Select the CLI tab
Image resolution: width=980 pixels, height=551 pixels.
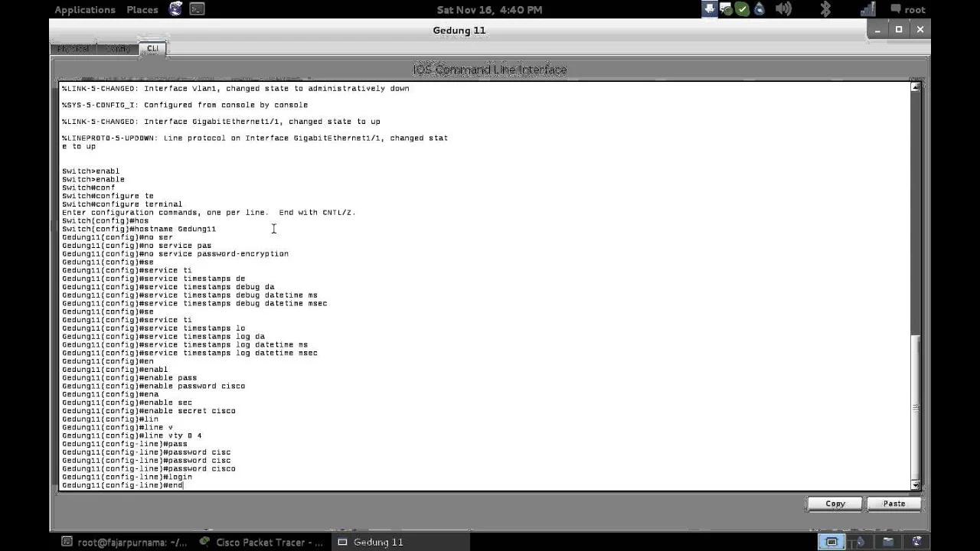pyautogui.click(x=152, y=48)
